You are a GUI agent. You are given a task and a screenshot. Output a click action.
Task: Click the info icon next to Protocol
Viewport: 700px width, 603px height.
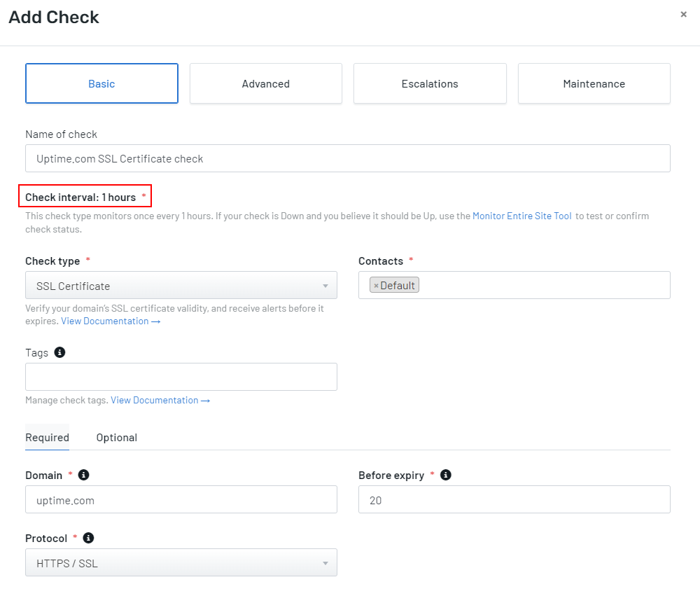[87, 538]
